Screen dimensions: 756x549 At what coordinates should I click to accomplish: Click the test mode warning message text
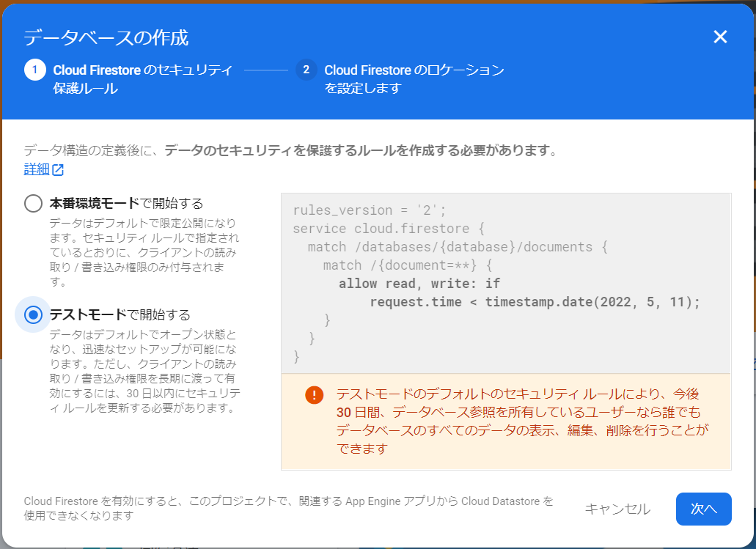coord(523,421)
